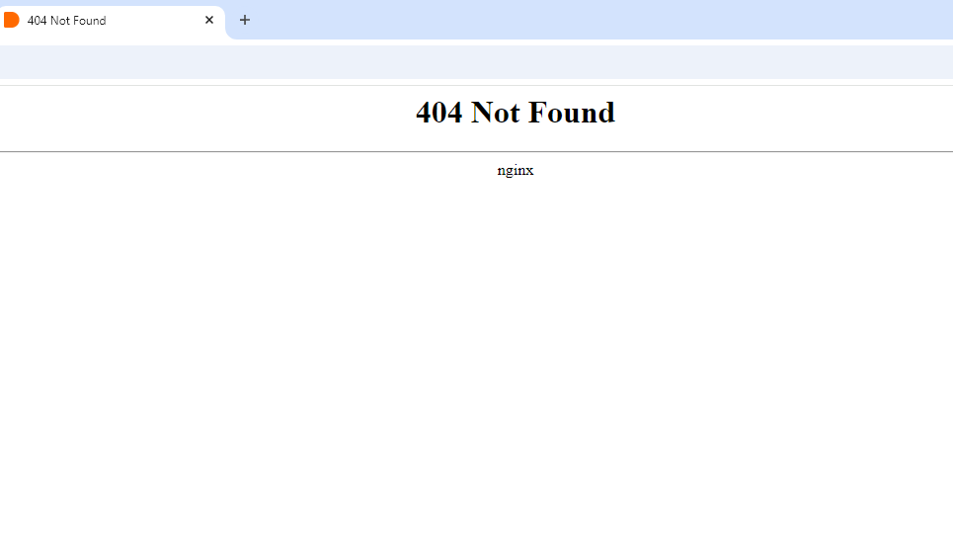Viewport: 953px width, 560px height.
Task: Click the orange favicon in the tab
Action: (12, 20)
